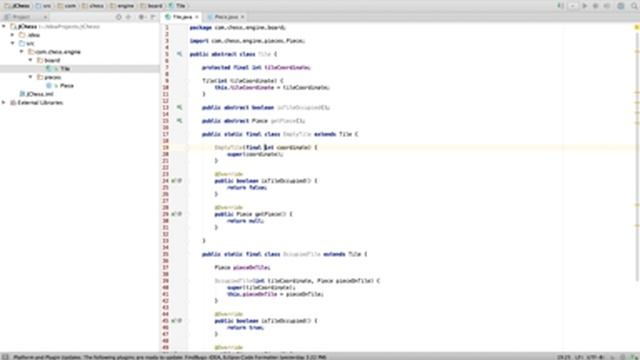Select jChess.iml file in Project tree
The height and width of the screenshot is (360, 640).
36,94
